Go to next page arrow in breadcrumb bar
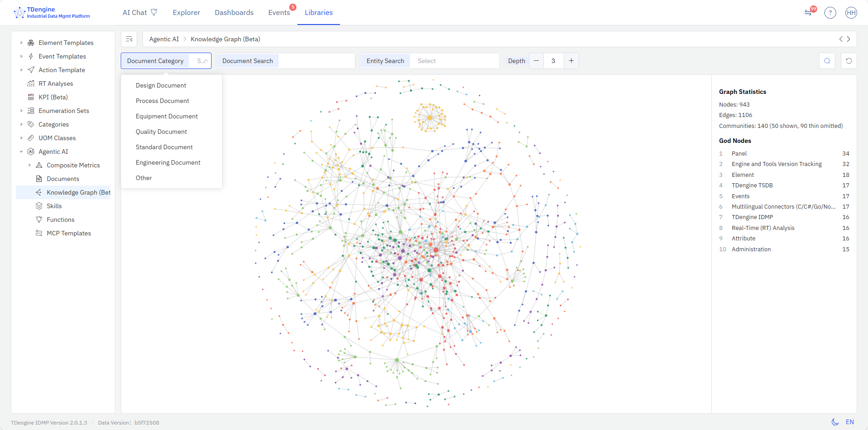 [x=848, y=39]
